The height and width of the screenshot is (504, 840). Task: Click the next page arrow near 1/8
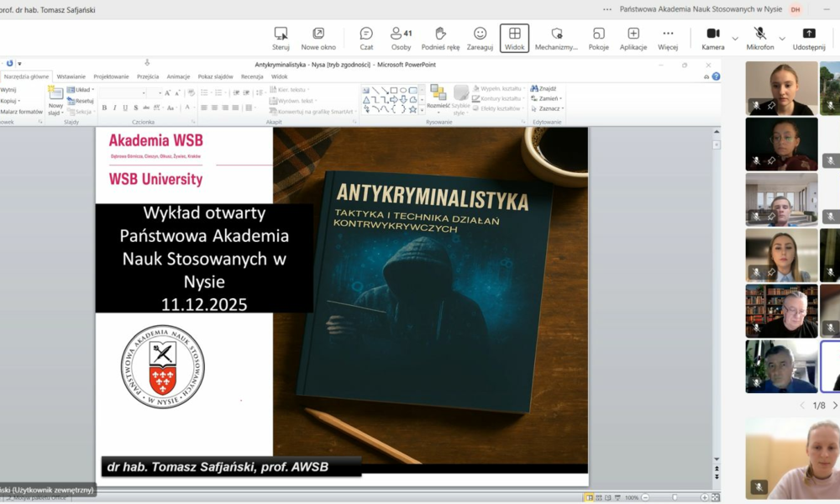836,405
